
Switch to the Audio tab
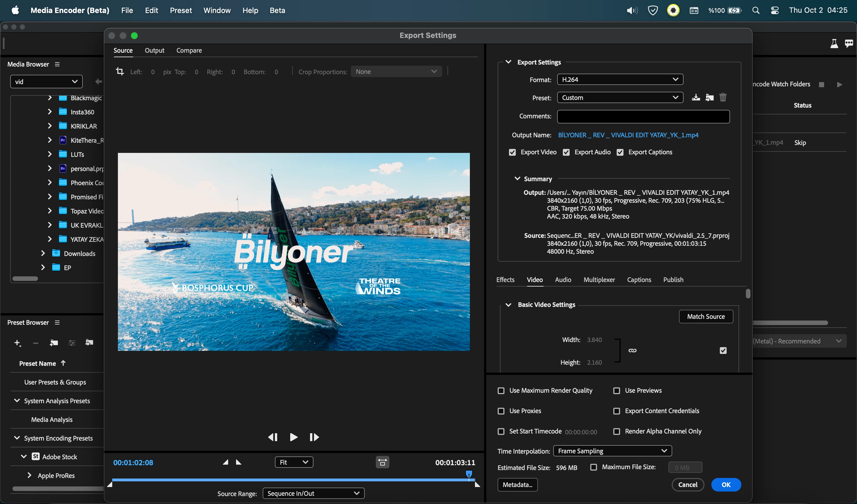[563, 280]
